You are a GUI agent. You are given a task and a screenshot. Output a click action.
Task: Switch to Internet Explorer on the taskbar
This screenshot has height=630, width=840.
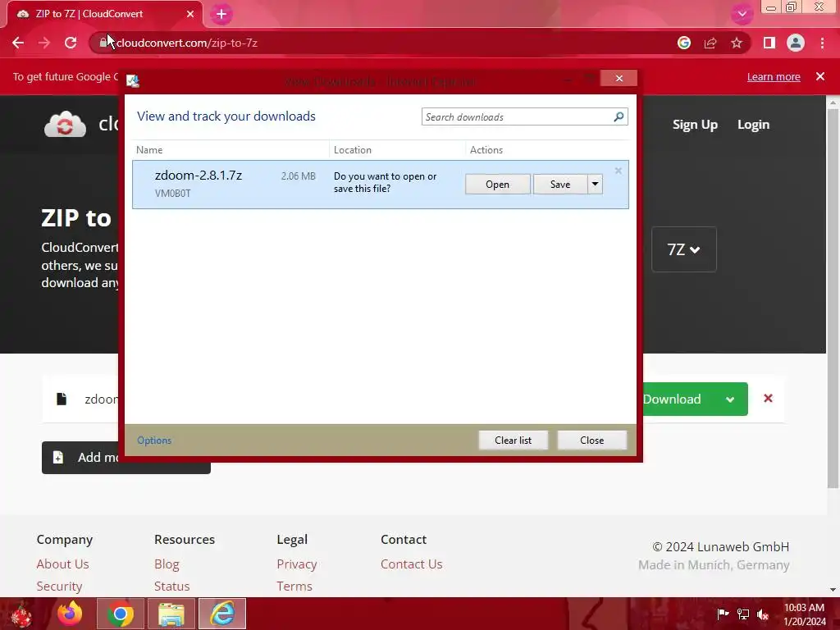(x=222, y=614)
